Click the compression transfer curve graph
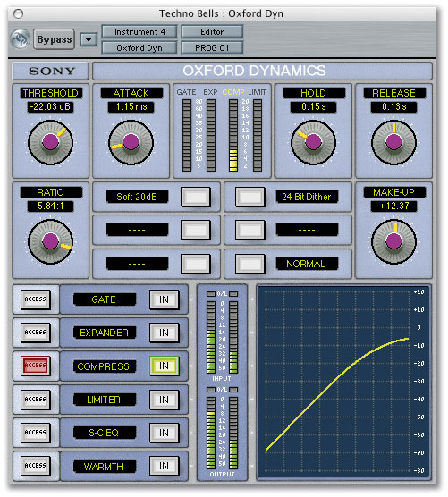 344,382
